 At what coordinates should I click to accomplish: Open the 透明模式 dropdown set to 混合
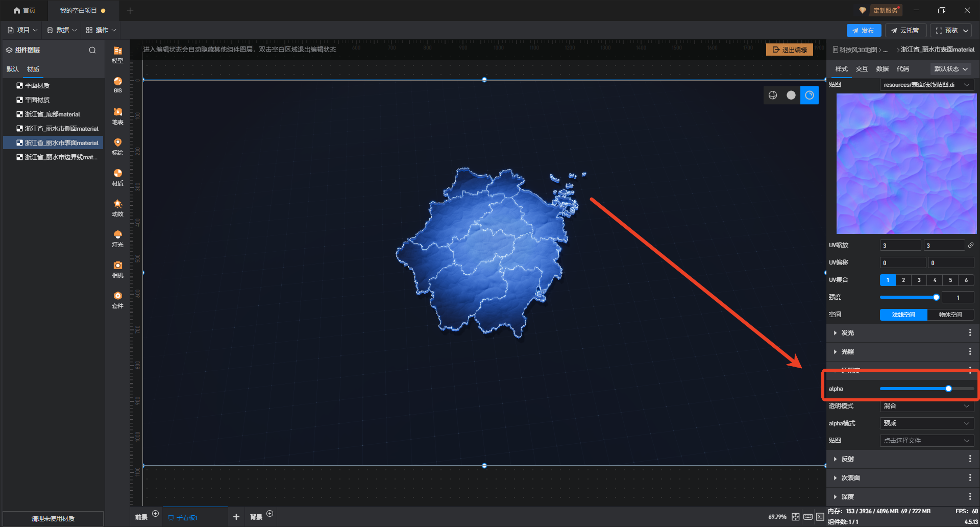point(926,406)
